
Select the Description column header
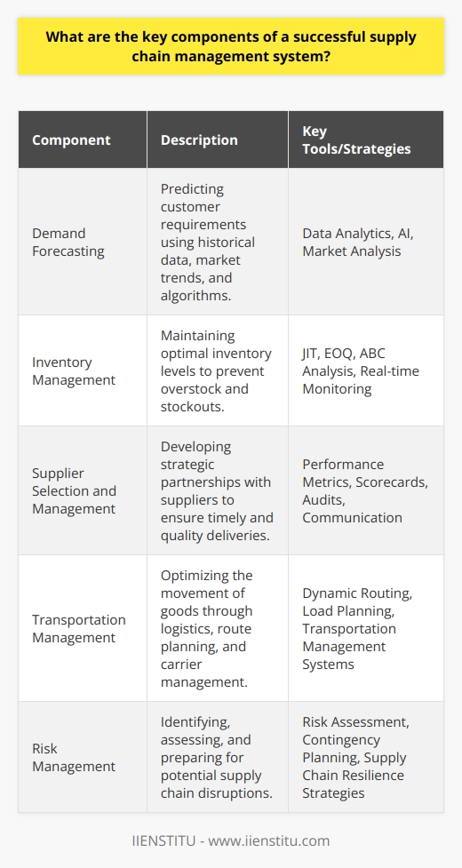(218, 139)
